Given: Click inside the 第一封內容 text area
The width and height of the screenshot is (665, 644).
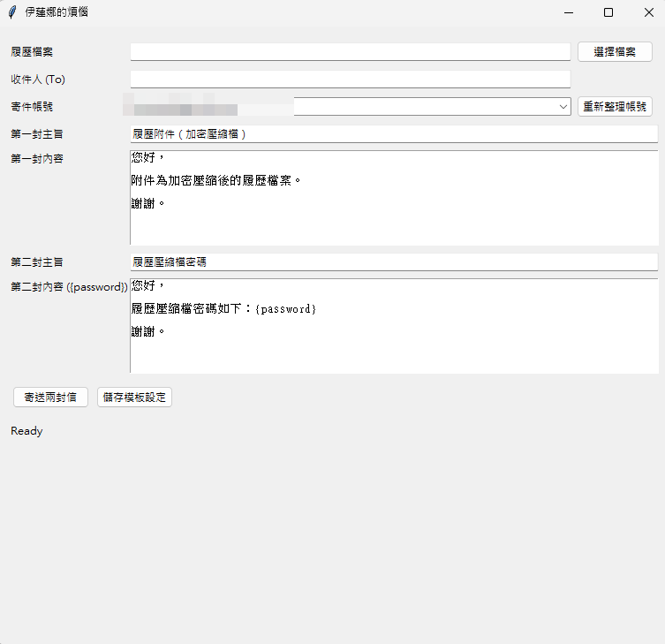Looking at the screenshot, I should click(394, 221).
